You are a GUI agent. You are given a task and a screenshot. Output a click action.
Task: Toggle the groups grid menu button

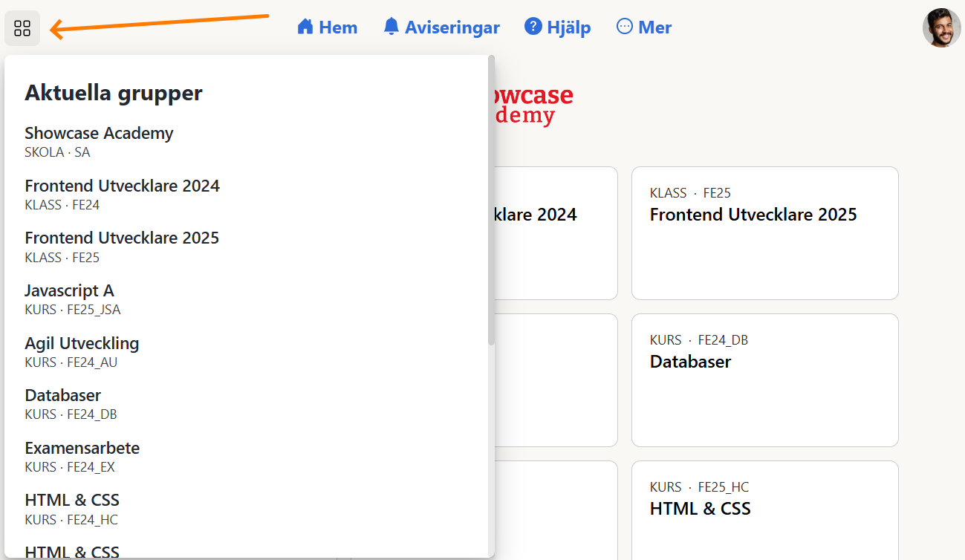coord(22,28)
